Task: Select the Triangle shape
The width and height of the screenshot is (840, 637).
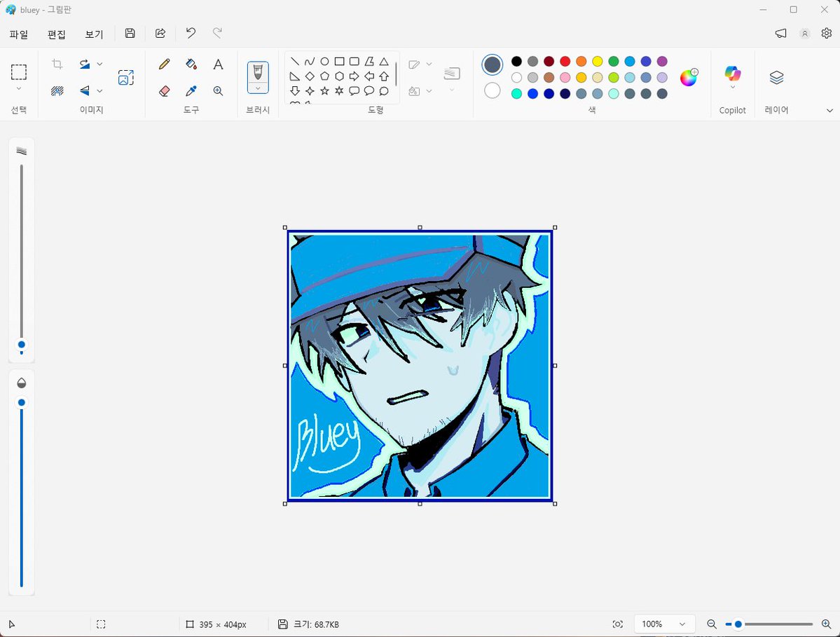Action: [384, 61]
